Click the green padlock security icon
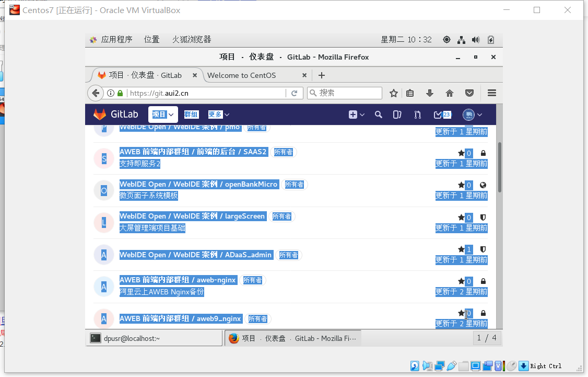Image resolution: width=588 pixels, height=377 pixels. (120, 93)
